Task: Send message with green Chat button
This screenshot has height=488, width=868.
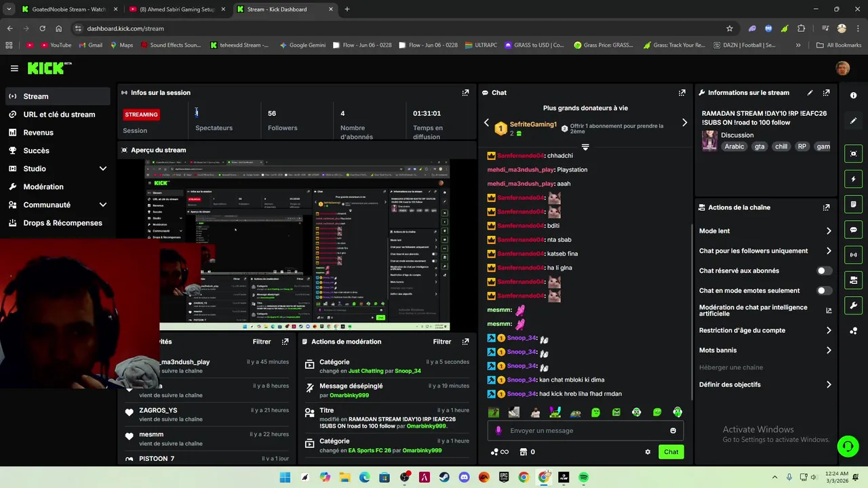Action: (x=671, y=452)
